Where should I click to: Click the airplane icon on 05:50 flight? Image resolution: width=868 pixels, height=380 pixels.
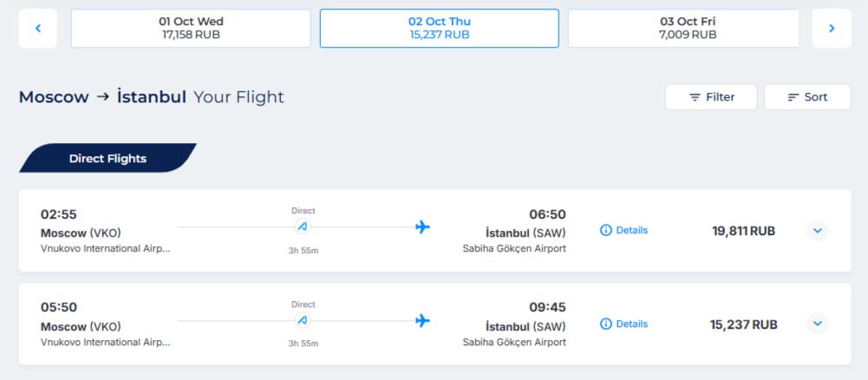(x=422, y=320)
